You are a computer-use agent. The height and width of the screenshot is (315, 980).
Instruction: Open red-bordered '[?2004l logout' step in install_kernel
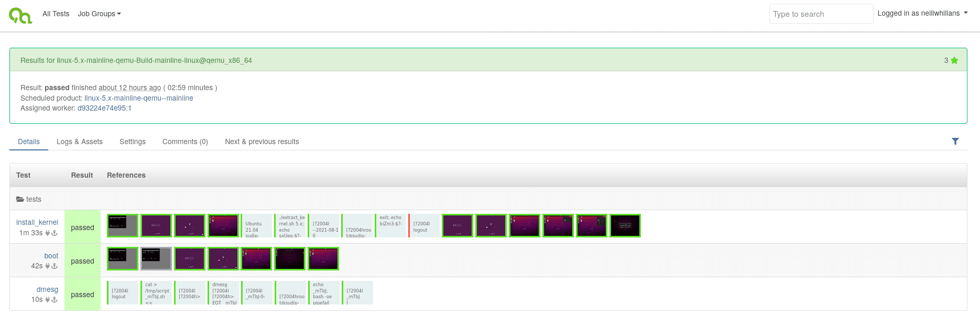point(424,225)
